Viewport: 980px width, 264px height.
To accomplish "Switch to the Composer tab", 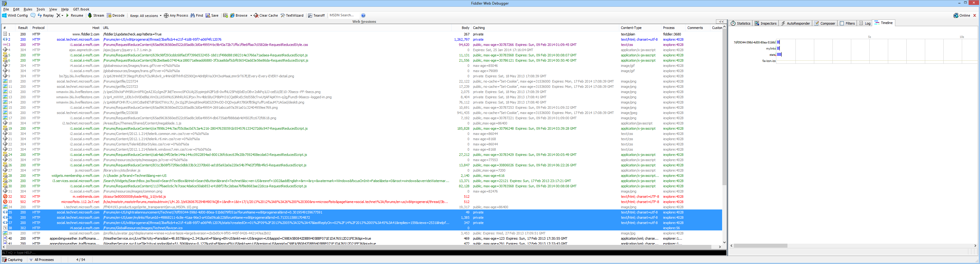I will pyautogui.click(x=825, y=23).
